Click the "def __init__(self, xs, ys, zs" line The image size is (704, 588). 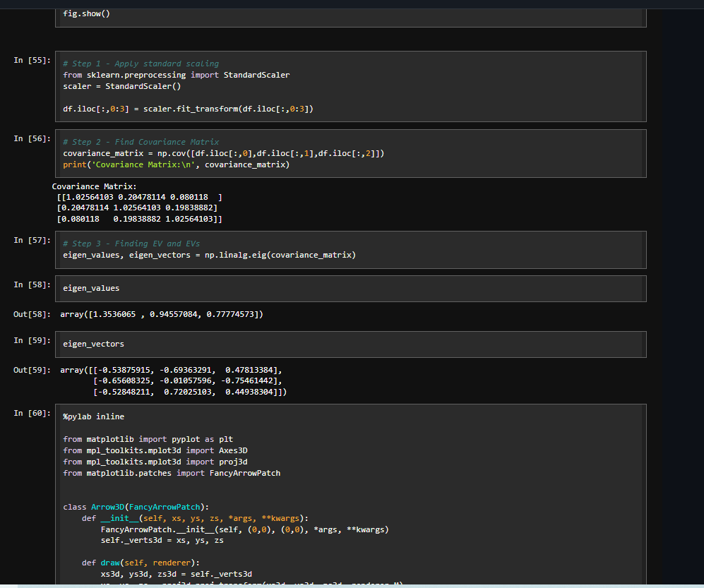tap(195, 518)
